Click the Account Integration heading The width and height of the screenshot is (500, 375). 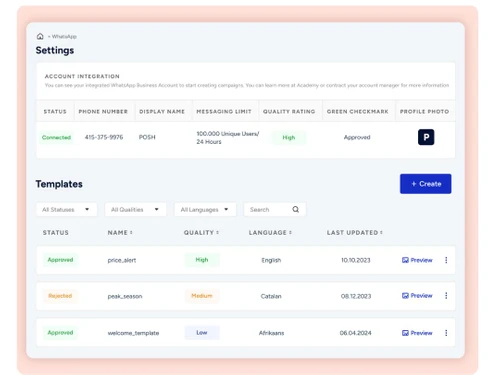coord(82,76)
